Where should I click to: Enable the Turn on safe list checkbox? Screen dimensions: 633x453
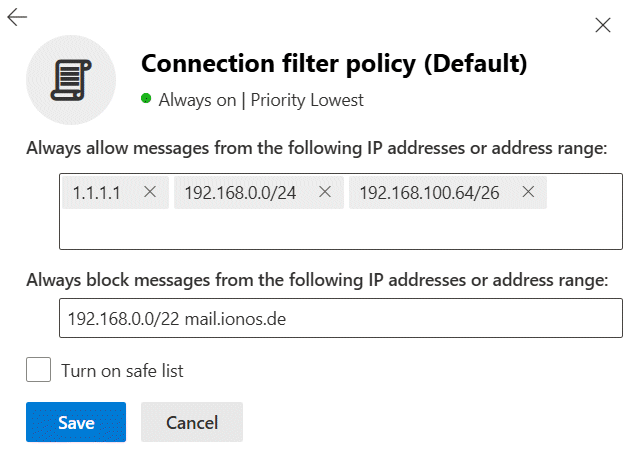38,369
